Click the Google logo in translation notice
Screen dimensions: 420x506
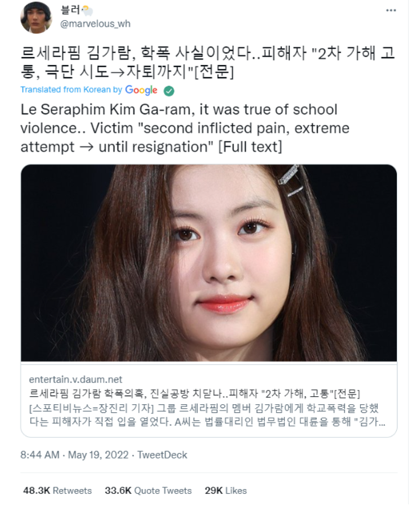click(x=141, y=90)
